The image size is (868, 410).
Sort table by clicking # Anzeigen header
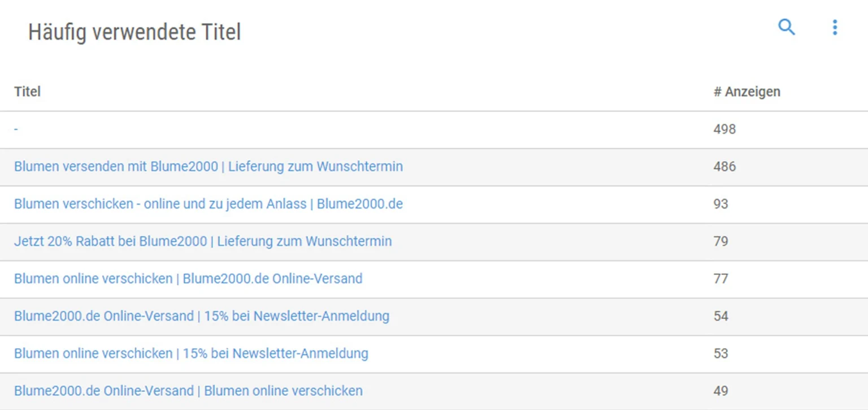(747, 91)
